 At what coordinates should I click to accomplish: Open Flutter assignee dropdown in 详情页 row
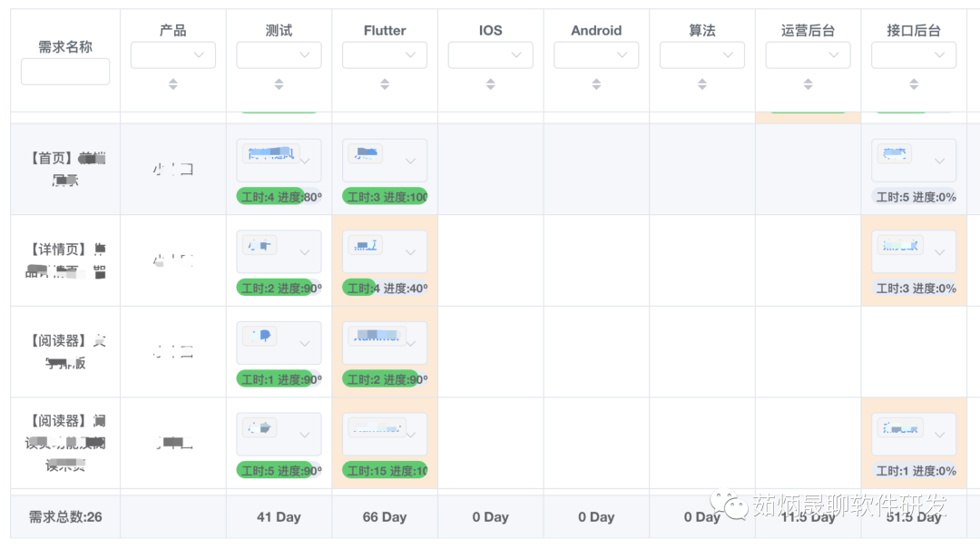pos(385,251)
